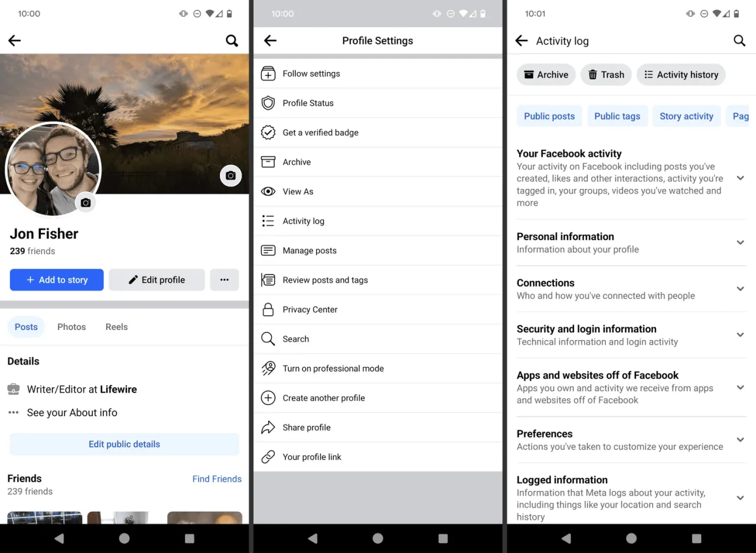Tap the Trash button in Activity log

(x=606, y=74)
